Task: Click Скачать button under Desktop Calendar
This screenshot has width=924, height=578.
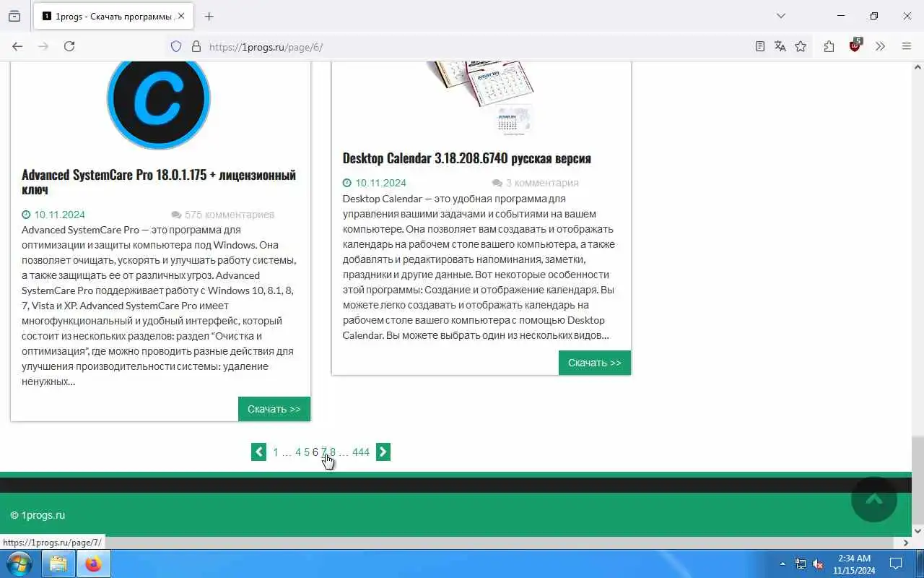Action: [595, 363]
